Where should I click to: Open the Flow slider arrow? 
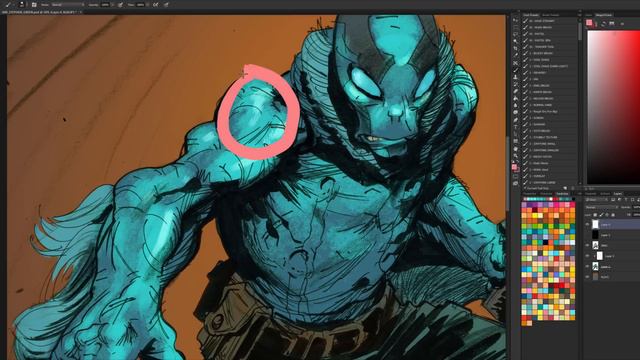[147, 4]
